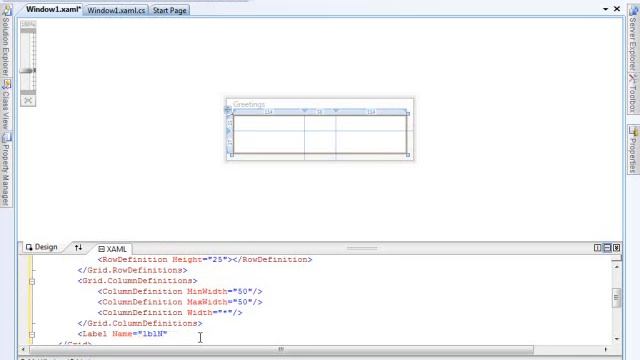Click the grid move handle at top-left corner
This screenshot has width=640, height=360.
(228, 109)
